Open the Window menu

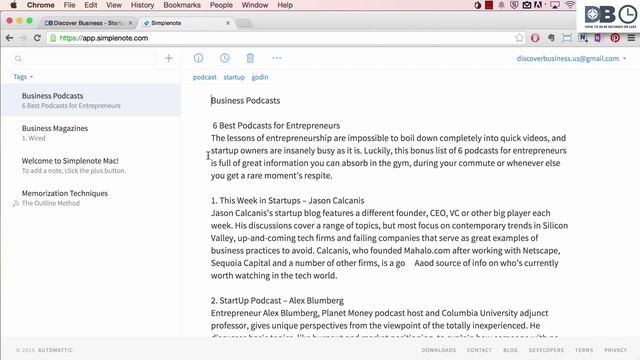point(255,5)
